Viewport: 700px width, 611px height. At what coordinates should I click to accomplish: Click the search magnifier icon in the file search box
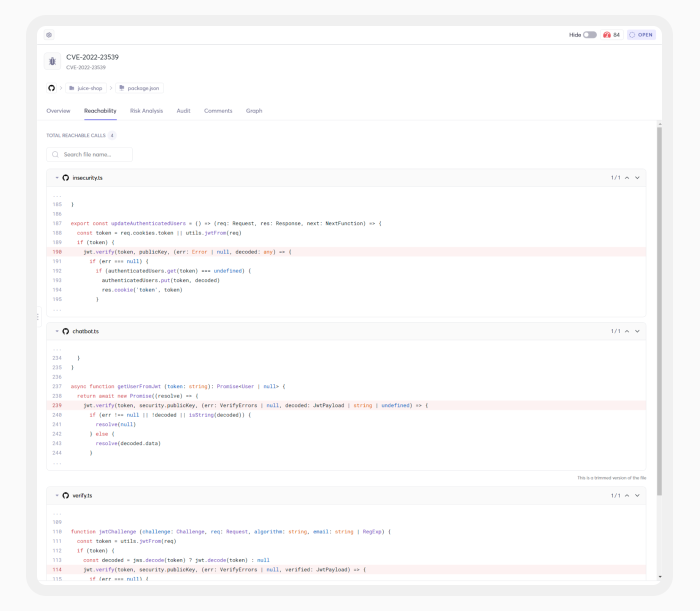click(55, 154)
